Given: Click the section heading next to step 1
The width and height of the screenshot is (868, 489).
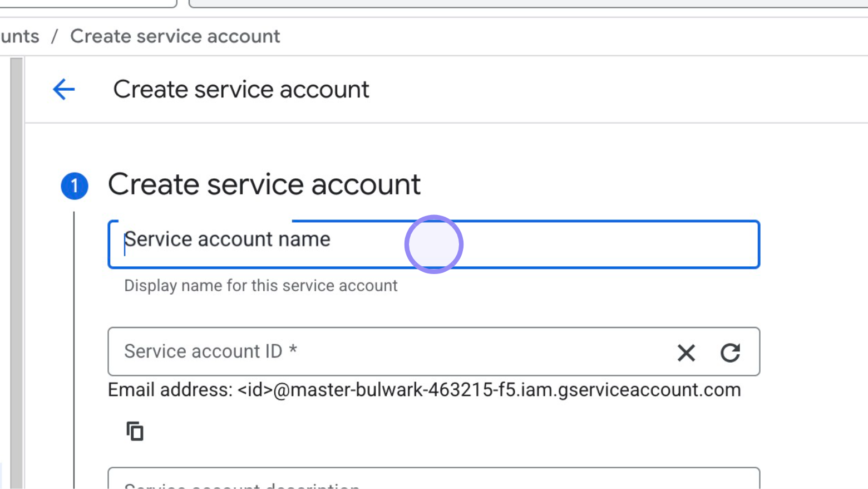Looking at the screenshot, I should pyautogui.click(x=264, y=184).
